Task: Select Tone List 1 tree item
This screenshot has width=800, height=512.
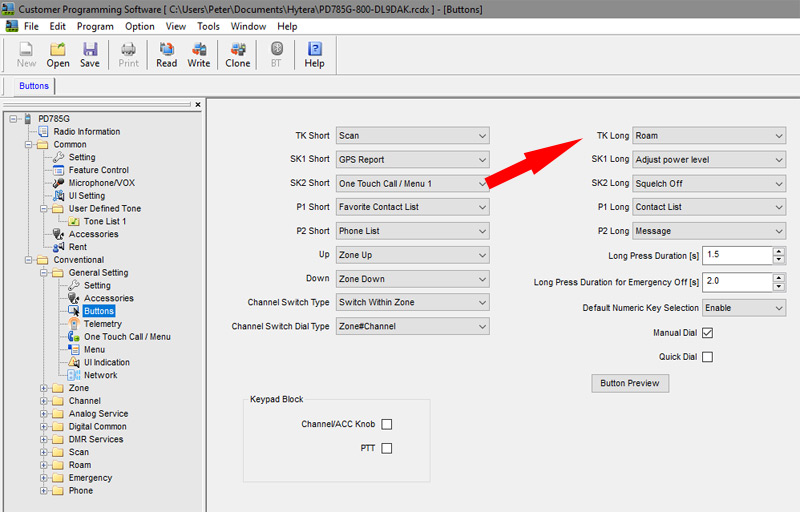Action: click(105, 221)
